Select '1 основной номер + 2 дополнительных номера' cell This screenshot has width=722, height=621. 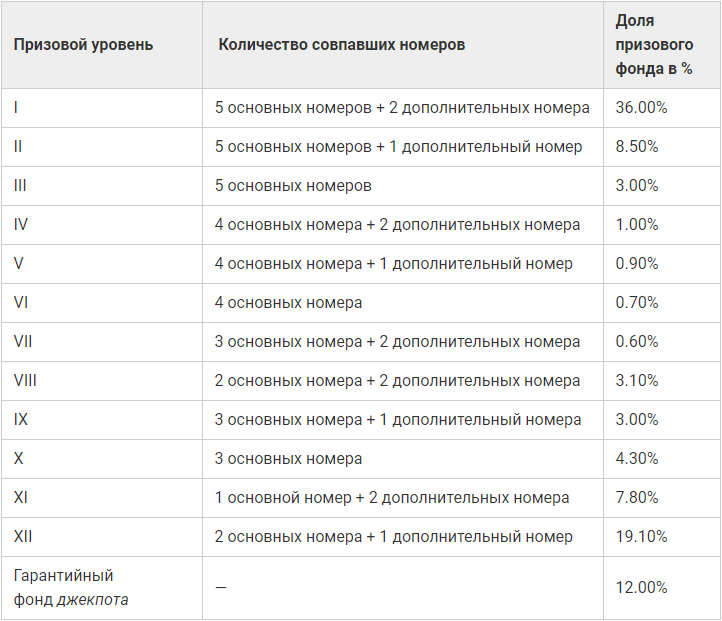[x=392, y=498]
